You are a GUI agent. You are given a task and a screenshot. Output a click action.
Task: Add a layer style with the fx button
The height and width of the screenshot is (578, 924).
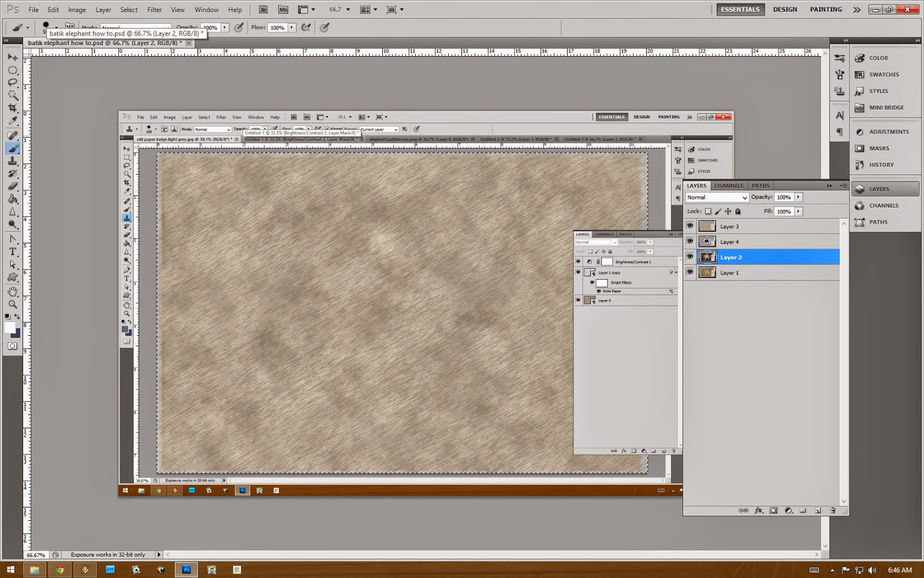pos(758,510)
